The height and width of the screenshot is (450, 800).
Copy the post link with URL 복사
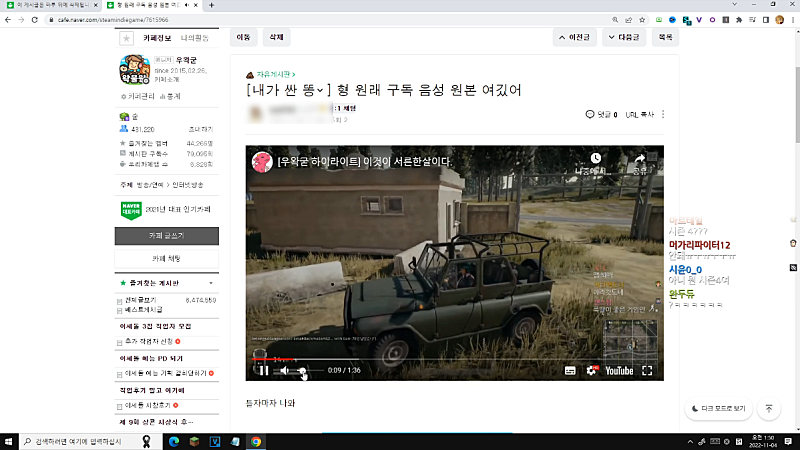pyautogui.click(x=640, y=114)
